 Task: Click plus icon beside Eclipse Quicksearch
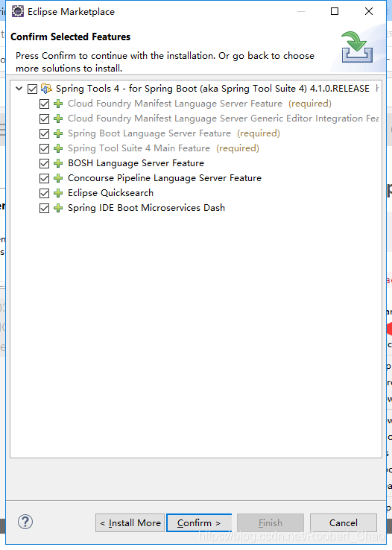pos(58,193)
